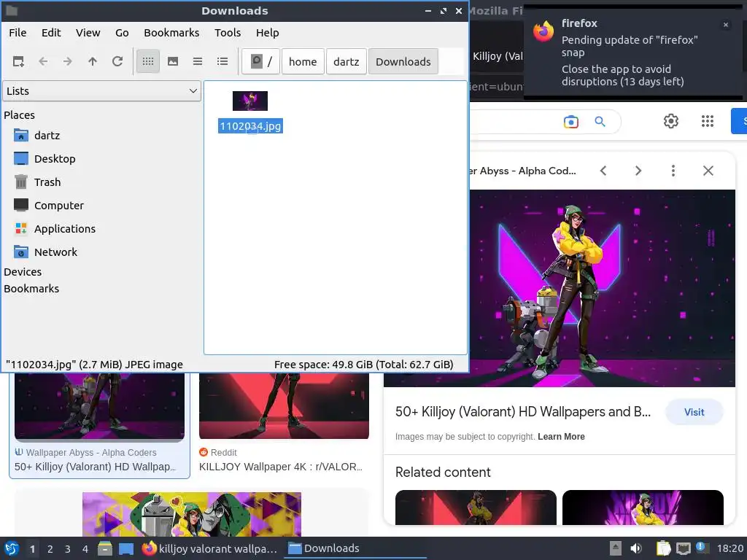Open Google apps grid
747x560 pixels.
click(x=708, y=121)
